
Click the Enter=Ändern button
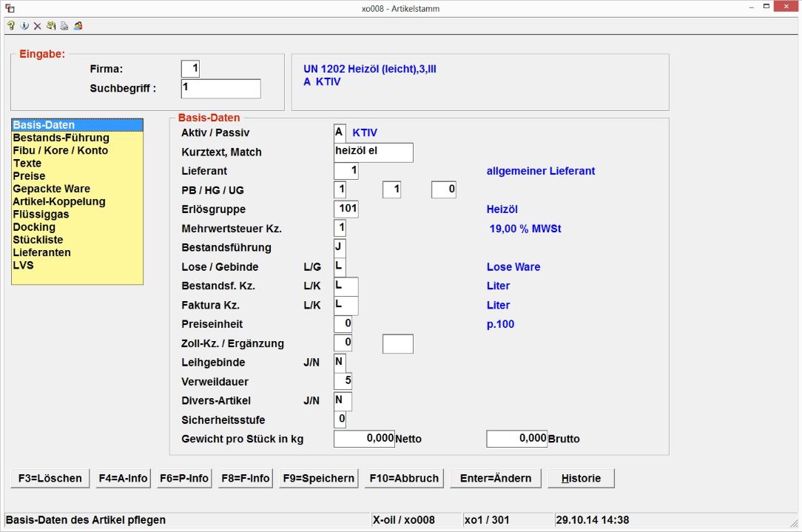(x=496, y=478)
